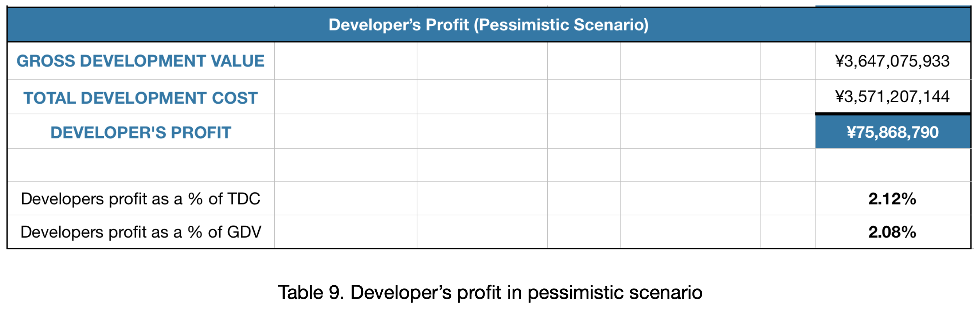Select the GROSS DEVELOPMENT VALUE row label
980x313 pixels.
[x=140, y=61]
